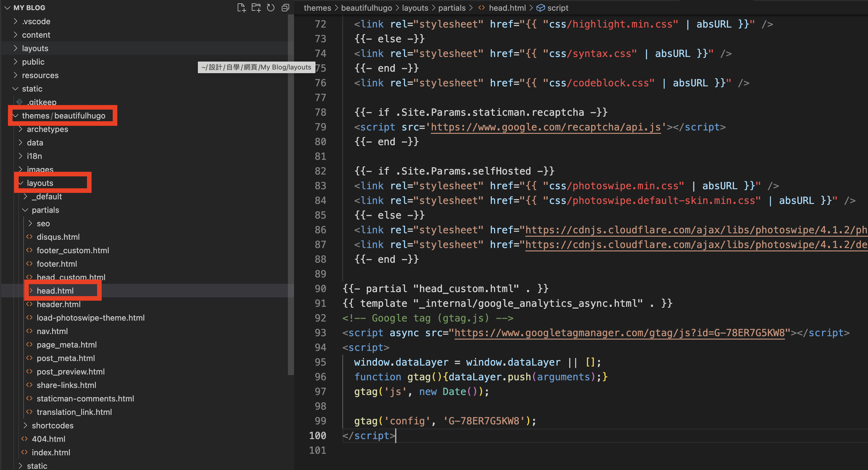Open translation_link.html by its file icon

tap(29, 412)
